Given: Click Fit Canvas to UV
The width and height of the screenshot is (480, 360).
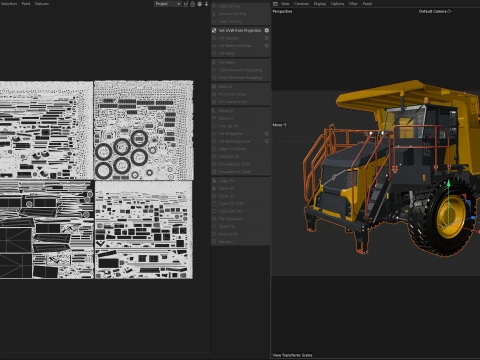Looking at the screenshot, I should click(x=240, y=102).
